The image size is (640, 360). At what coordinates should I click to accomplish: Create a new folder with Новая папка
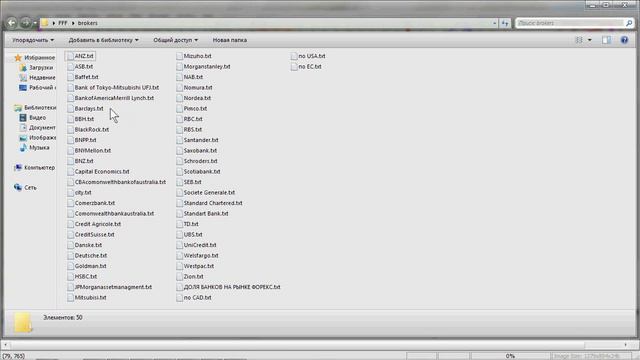point(229,40)
